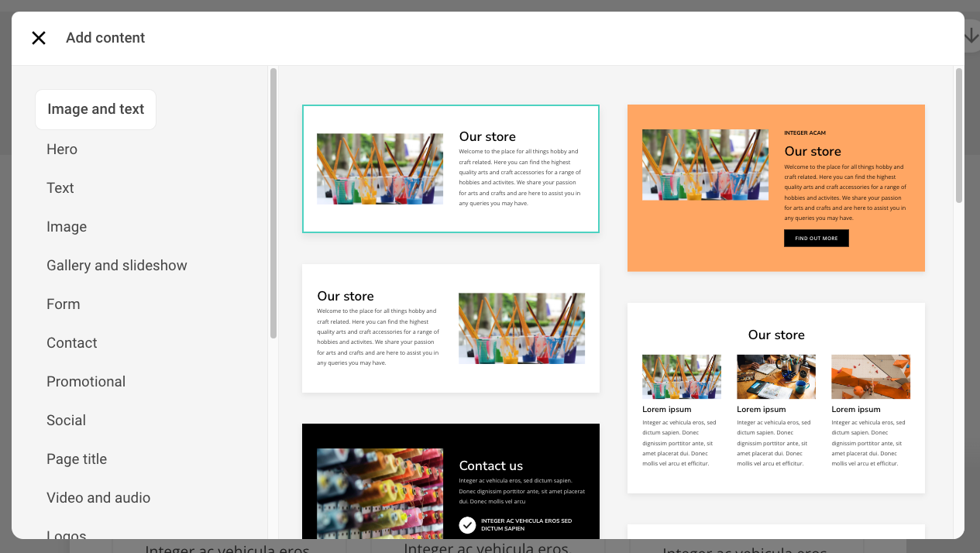Screen dimensions: 980x553
Task: Open the Image category
Action: tap(67, 227)
